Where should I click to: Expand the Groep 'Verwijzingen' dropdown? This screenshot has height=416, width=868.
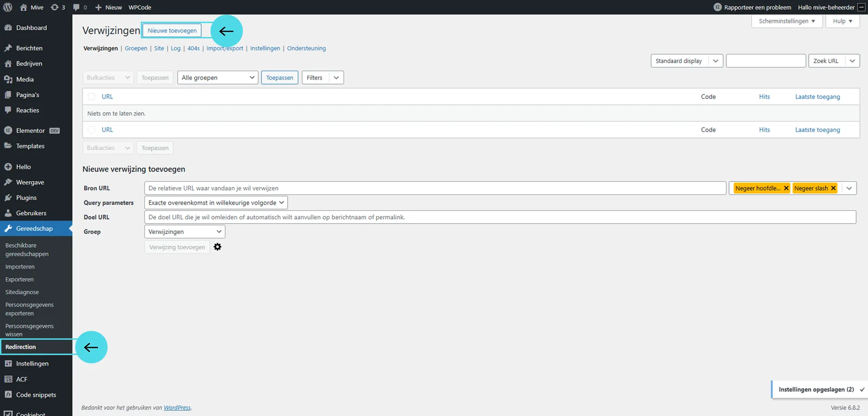coord(184,232)
